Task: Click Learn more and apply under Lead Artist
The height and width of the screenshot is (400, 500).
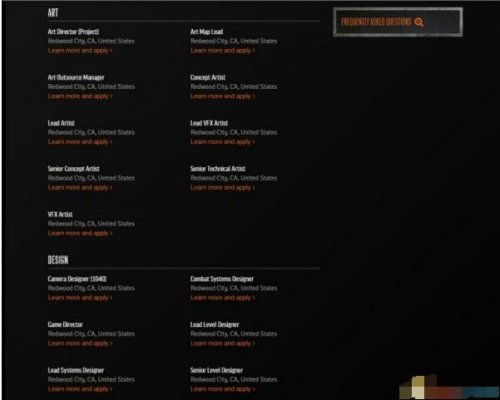Action: point(80,142)
